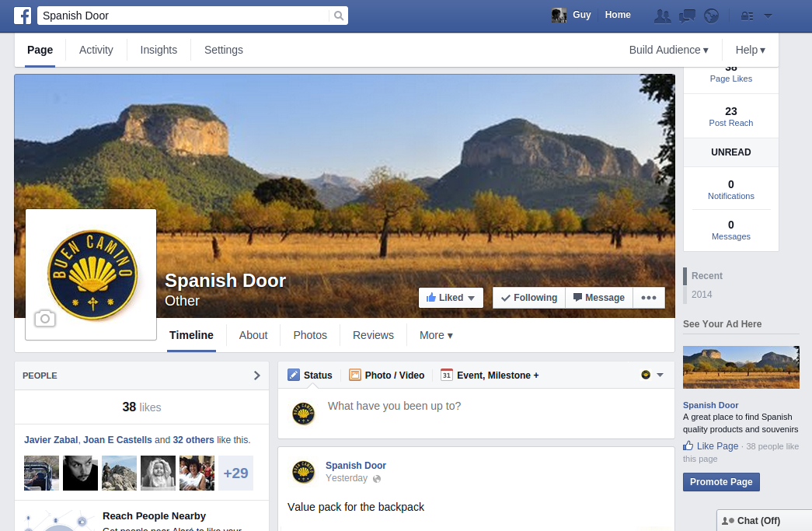Click the 38 likes count

coord(141,407)
